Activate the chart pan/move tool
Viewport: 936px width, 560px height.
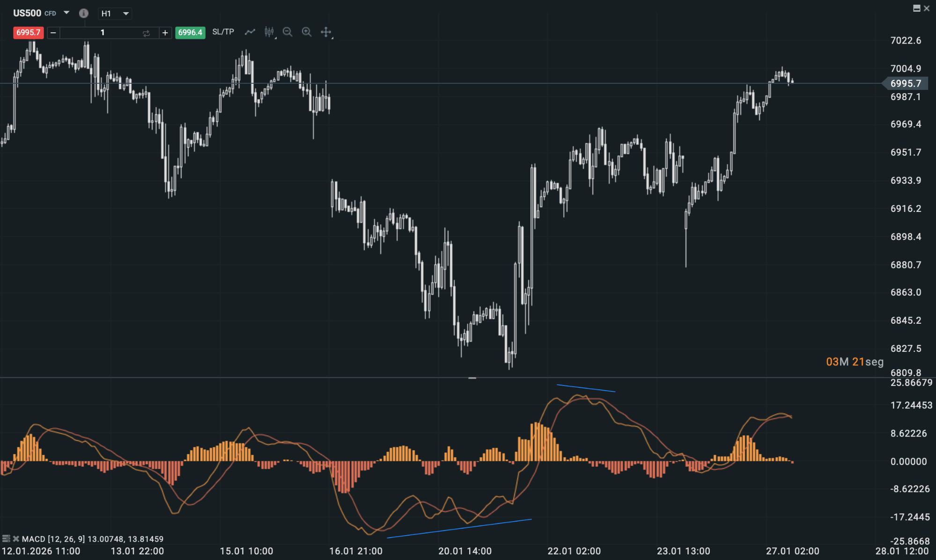[x=326, y=32]
